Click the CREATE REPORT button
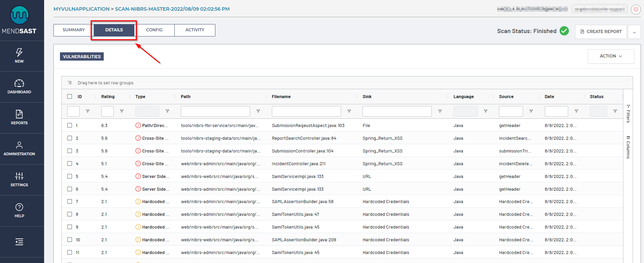644x263 pixels. tap(601, 32)
